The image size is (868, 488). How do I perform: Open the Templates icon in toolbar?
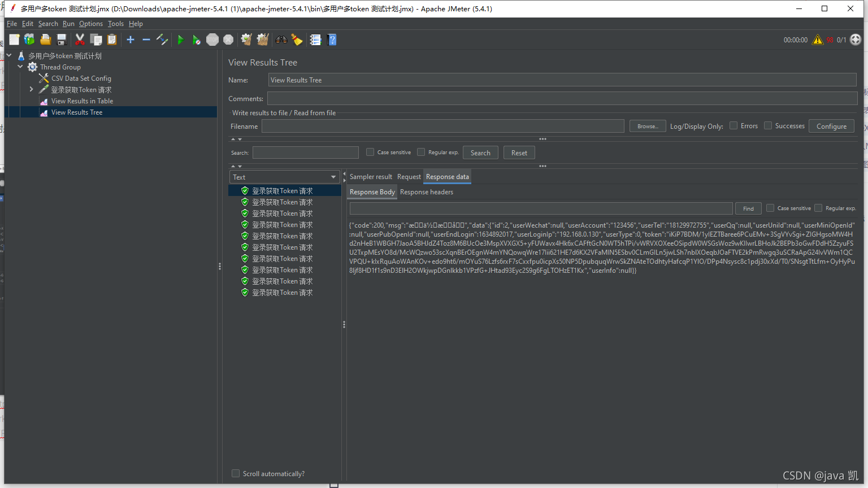tap(29, 40)
